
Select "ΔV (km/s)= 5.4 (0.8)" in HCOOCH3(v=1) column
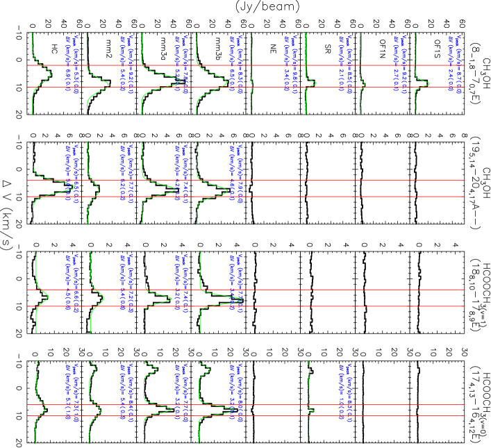[x=123, y=284]
